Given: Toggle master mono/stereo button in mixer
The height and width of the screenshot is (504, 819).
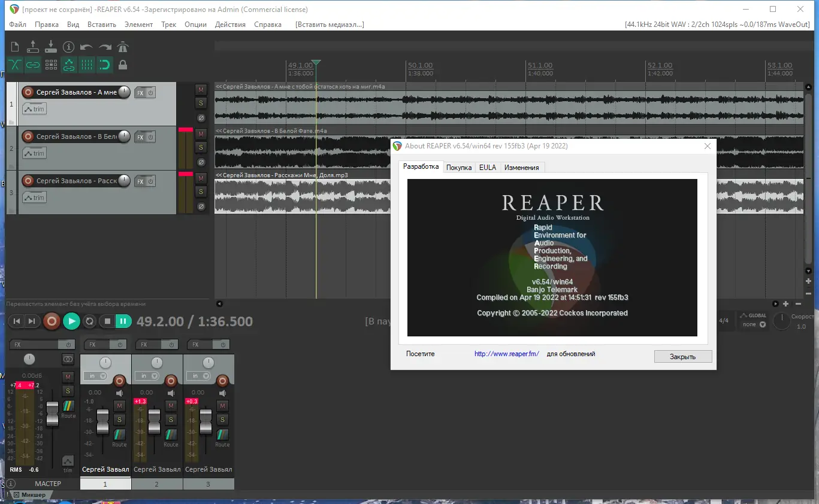Looking at the screenshot, I should (x=68, y=359).
